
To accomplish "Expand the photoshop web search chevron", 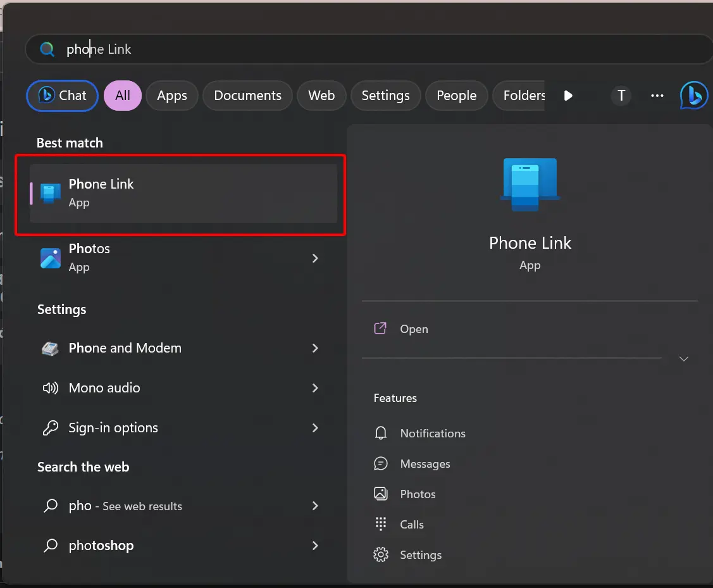I will click(315, 546).
